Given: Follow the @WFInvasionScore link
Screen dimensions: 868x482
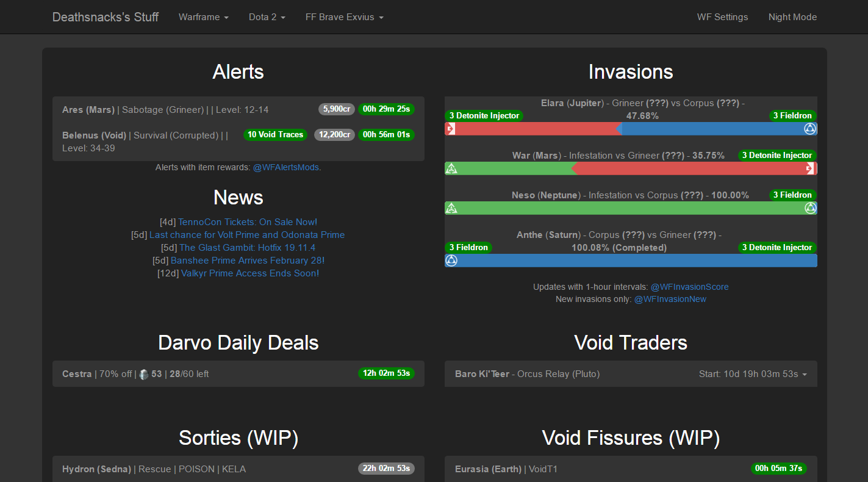Looking at the screenshot, I should coord(689,287).
